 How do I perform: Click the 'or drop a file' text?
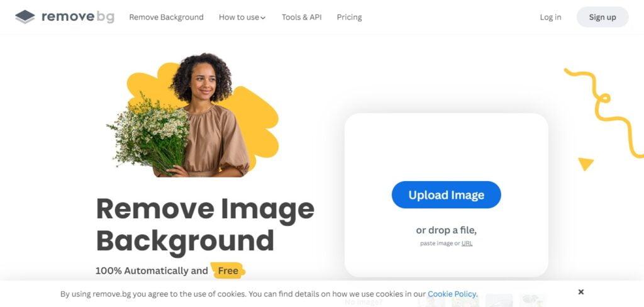pyautogui.click(x=446, y=230)
